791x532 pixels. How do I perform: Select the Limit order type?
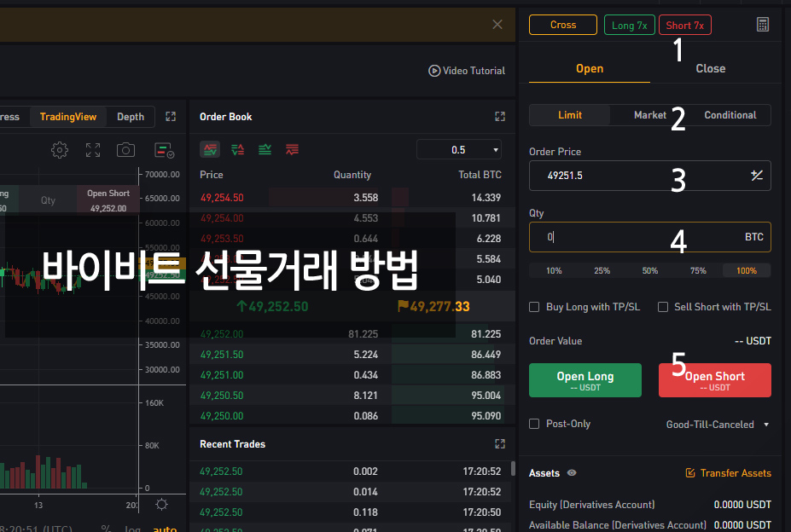tap(569, 115)
